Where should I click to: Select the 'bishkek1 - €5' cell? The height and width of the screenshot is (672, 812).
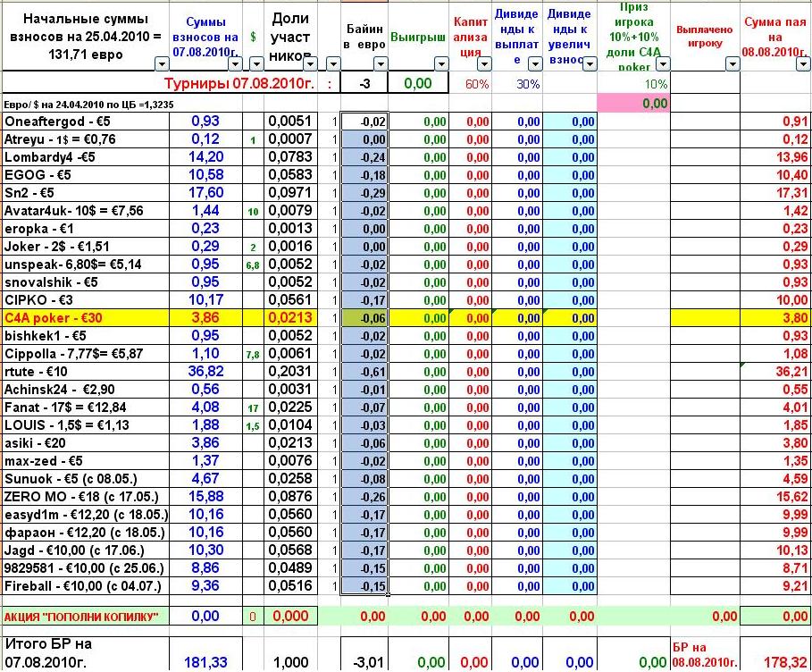coord(86,336)
